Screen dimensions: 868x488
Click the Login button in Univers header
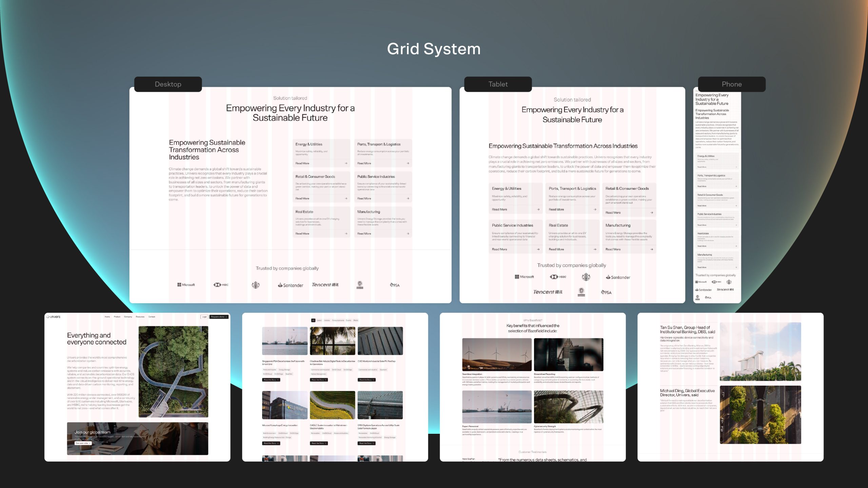tap(204, 317)
